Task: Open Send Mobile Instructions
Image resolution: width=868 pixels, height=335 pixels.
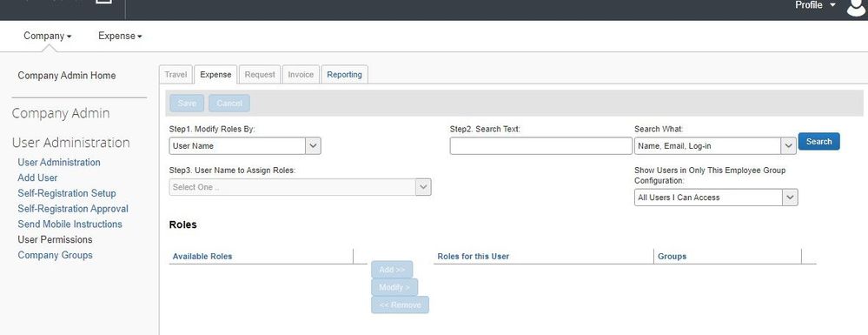Action: click(x=70, y=224)
